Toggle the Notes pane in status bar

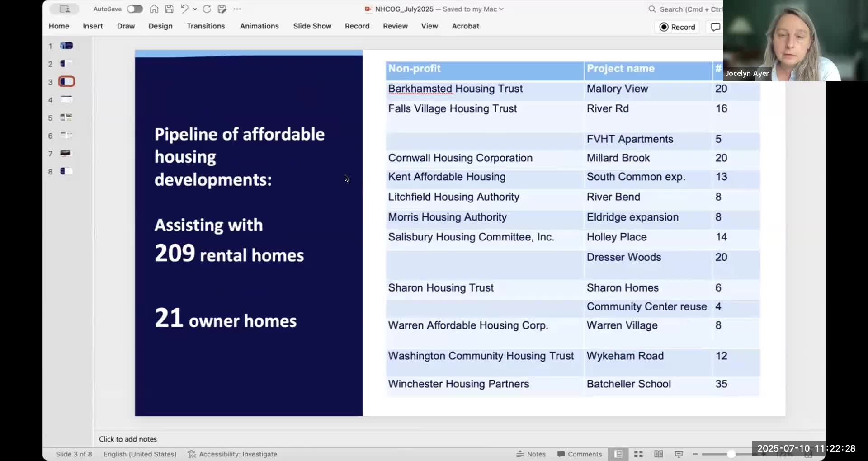pyautogui.click(x=531, y=454)
